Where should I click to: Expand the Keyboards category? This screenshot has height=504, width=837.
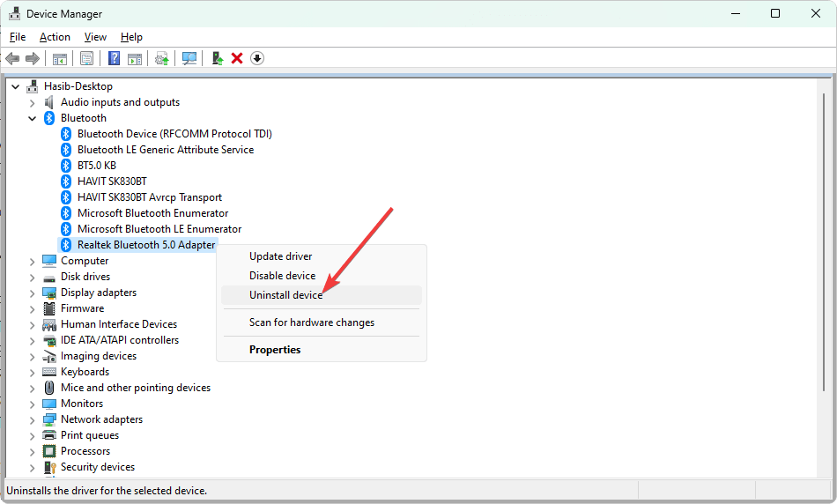point(32,372)
